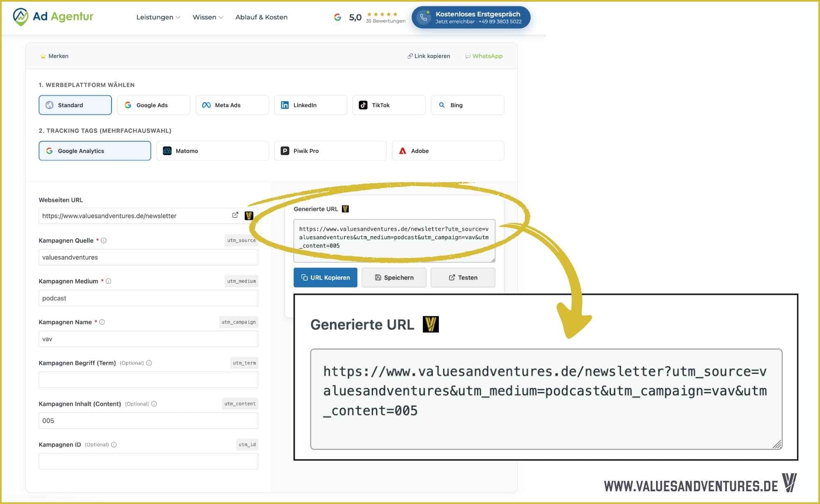820x504 pixels.
Task: Toggle the Matomo tracking tag
Action: click(212, 151)
